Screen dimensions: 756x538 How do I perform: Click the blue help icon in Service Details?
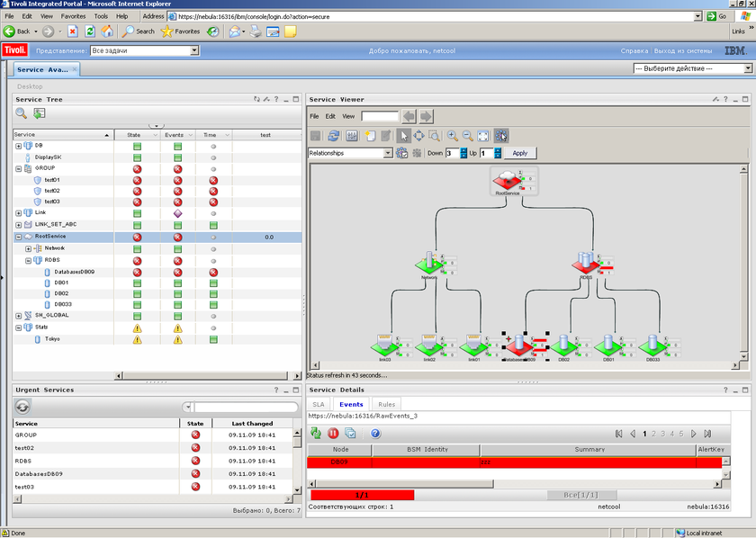(x=375, y=434)
